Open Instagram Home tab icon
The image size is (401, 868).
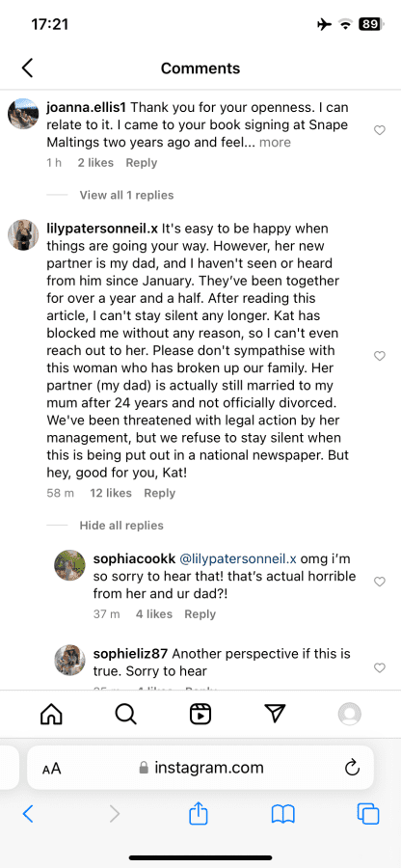(51, 714)
